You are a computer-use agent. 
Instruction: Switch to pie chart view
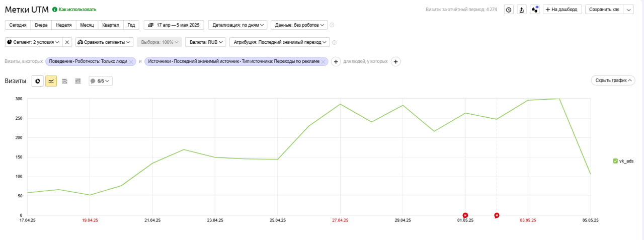click(37, 81)
